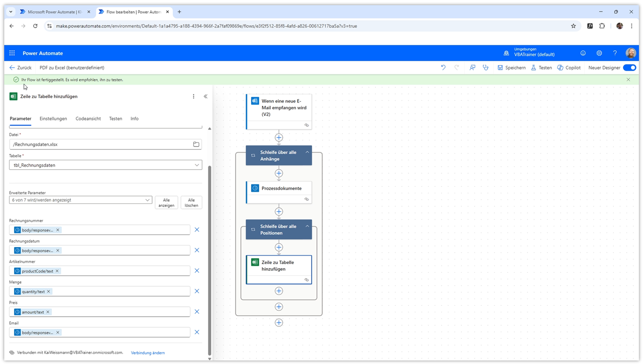
Task: Delete the Menge parameter with blue X
Action: (x=197, y=291)
